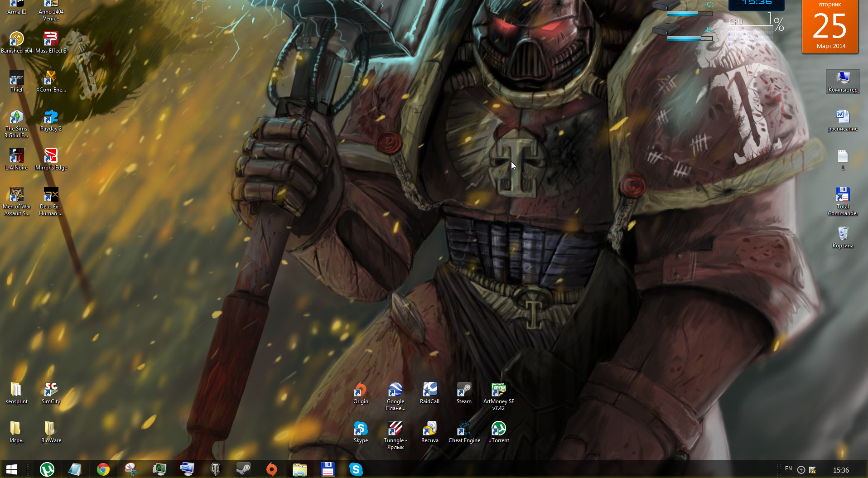Open Total Commander floppy taskbar icon
This screenshot has width=868, height=478.
point(328,469)
